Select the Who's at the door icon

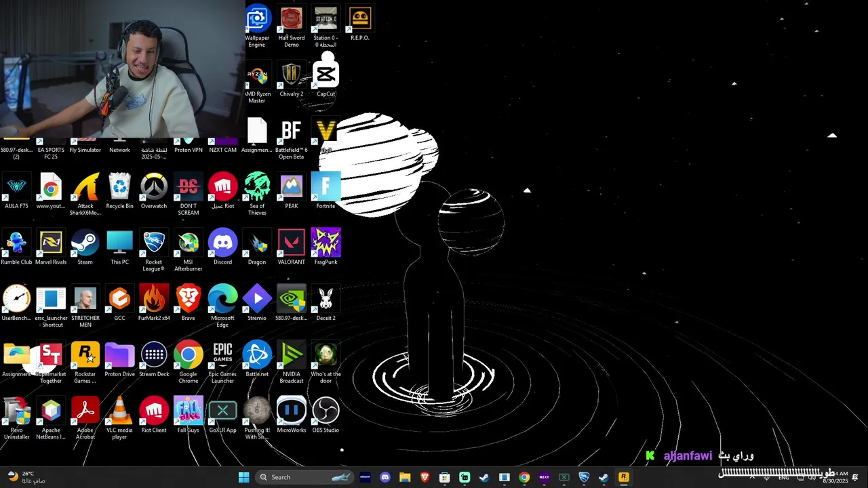tap(325, 363)
